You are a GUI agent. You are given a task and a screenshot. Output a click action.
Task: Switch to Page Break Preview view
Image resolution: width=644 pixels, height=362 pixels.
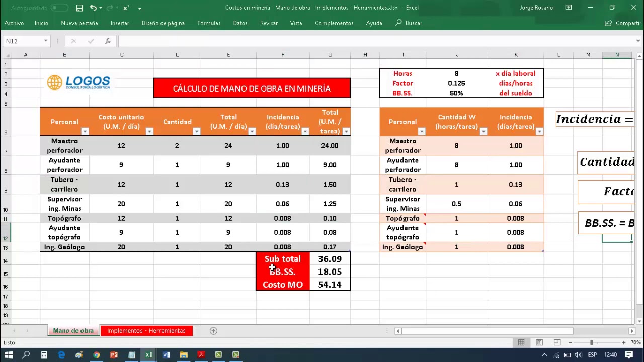point(557,343)
